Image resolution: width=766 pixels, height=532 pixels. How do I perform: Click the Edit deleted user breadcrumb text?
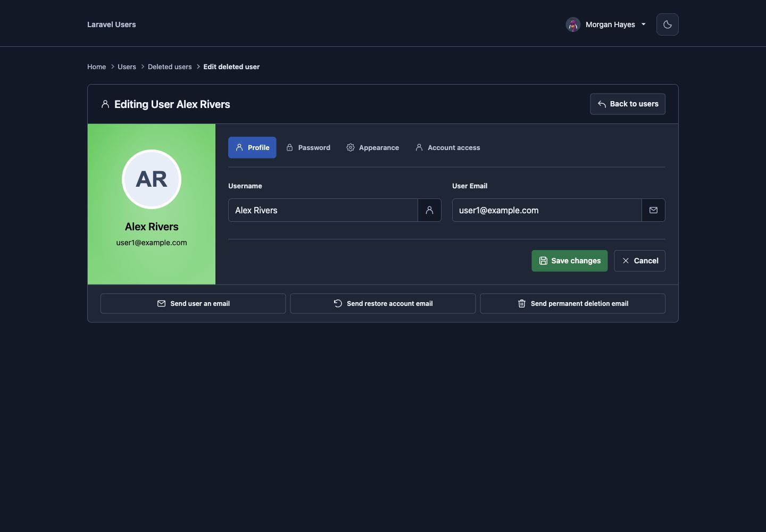point(231,66)
